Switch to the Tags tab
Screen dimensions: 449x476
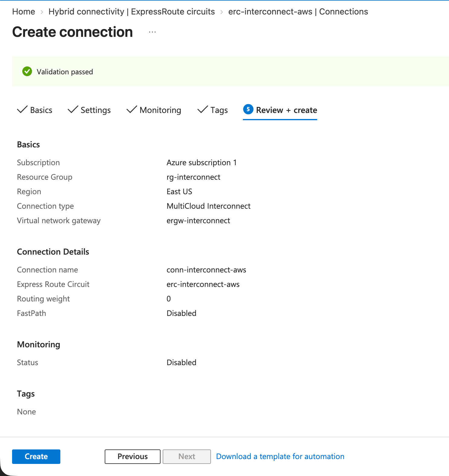point(213,110)
